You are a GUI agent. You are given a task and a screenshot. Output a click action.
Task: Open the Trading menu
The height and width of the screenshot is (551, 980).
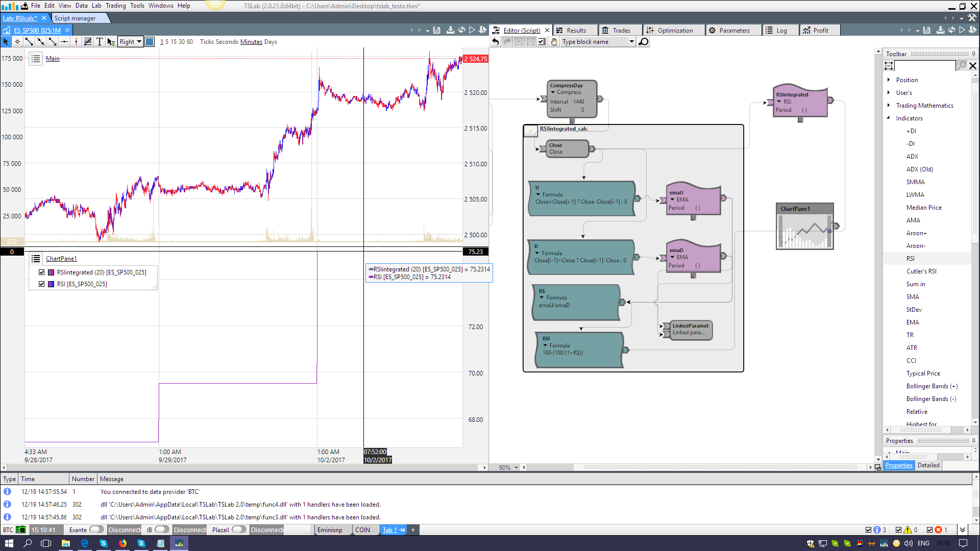tap(116, 6)
